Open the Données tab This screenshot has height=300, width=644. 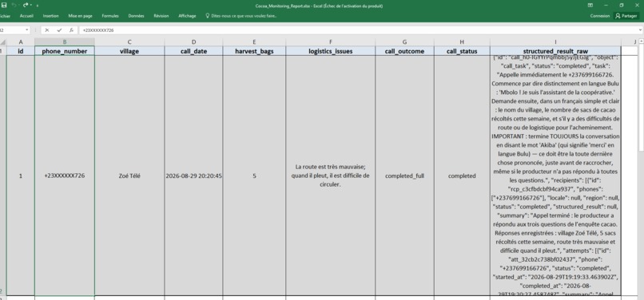(x=136, y=16)
